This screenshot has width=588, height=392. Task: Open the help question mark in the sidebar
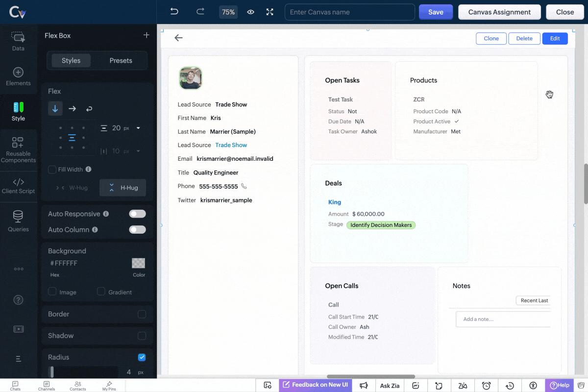click(x=18, y=300)
